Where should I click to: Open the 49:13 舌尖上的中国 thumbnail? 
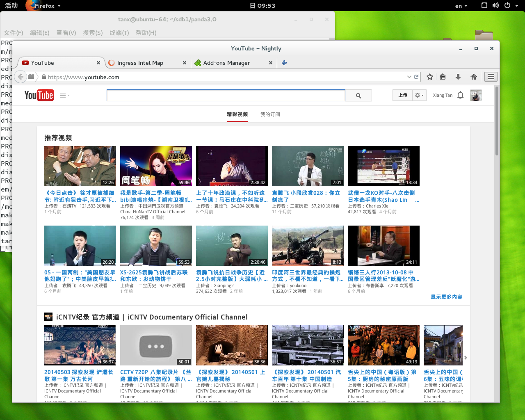383,345
